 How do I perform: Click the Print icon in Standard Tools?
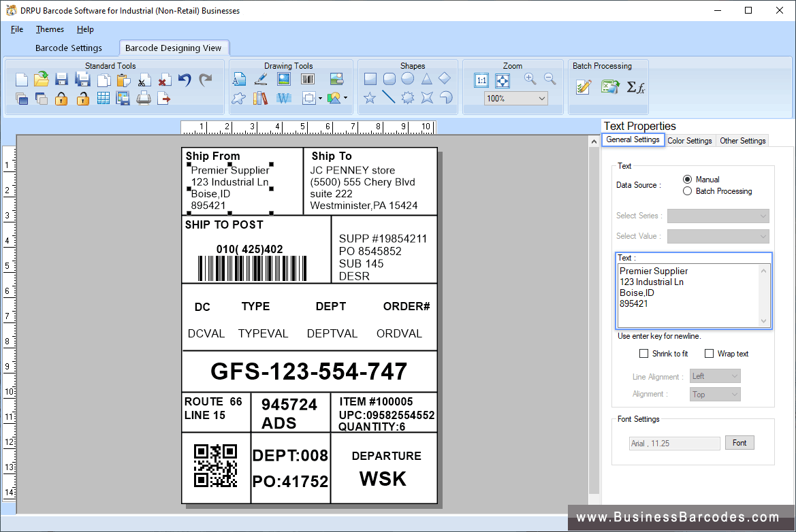click(144, 98)
